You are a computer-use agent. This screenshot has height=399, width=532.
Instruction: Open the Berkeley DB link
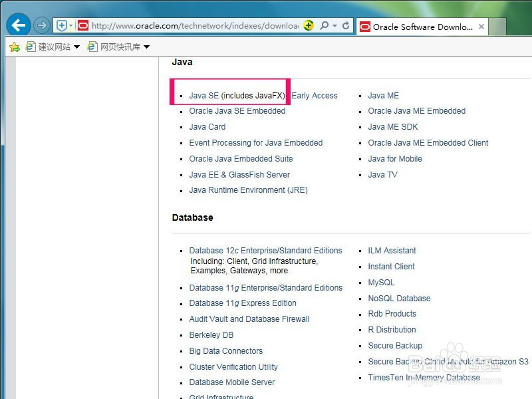click(211, 335)
